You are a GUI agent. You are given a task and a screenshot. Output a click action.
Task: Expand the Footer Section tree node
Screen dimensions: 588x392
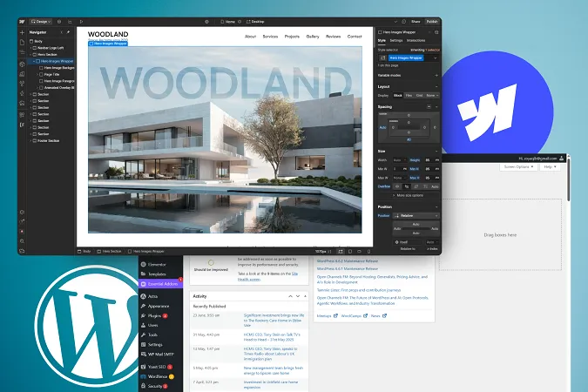pyautogui.click(x=30, y=141)
